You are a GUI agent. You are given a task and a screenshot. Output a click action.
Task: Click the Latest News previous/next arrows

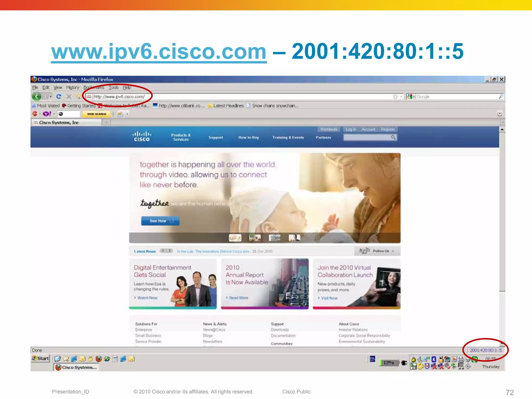166,251
